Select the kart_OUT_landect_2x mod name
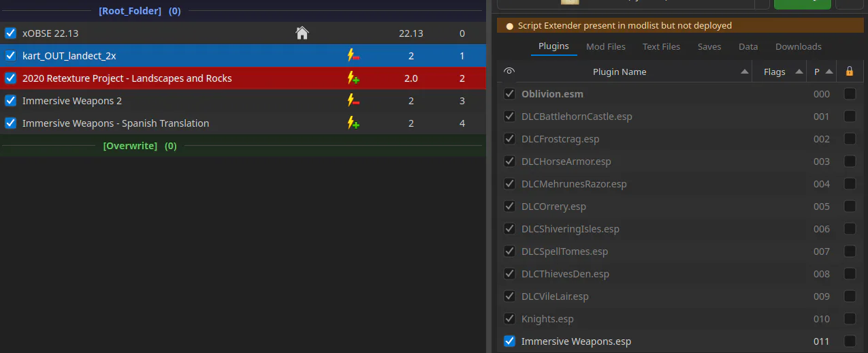The width and height of the screenshot is (868, 353). point(69,56)
